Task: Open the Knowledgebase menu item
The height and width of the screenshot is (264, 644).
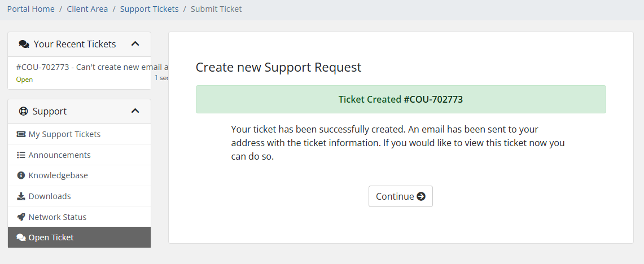Action: (79, 175)
